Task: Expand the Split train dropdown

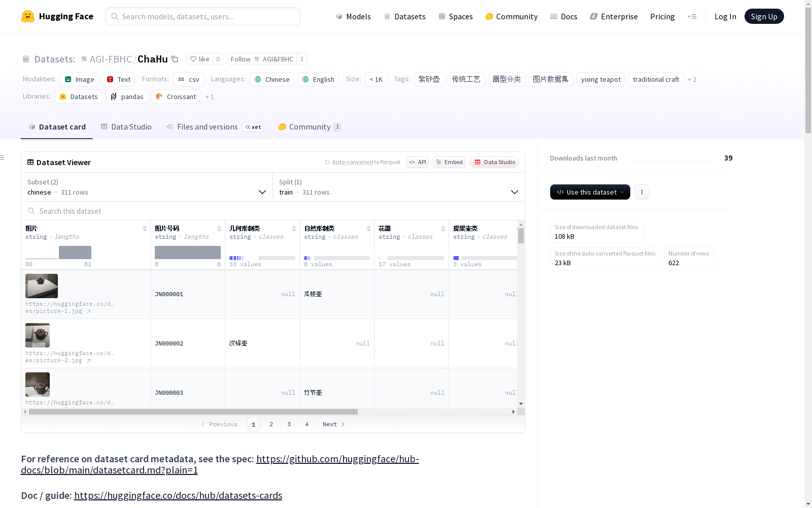Action: pyautogui.click(x=399, y=187)
